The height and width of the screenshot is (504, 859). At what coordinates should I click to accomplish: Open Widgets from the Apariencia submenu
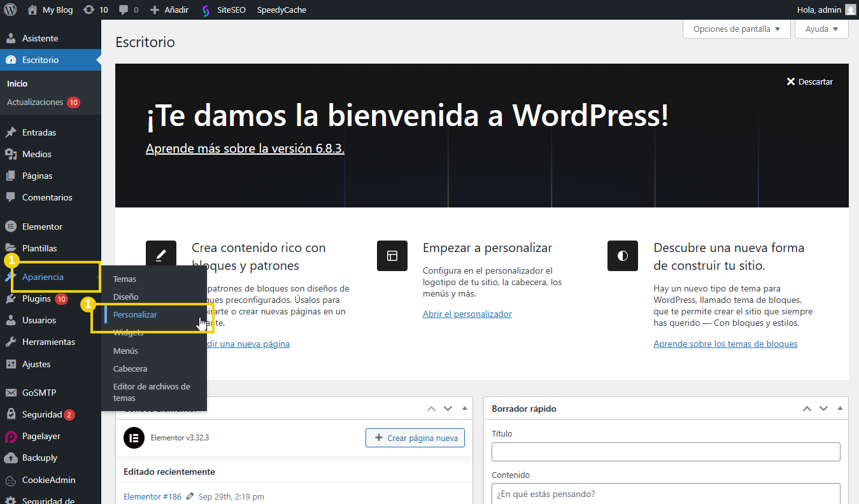click(129, 332)
